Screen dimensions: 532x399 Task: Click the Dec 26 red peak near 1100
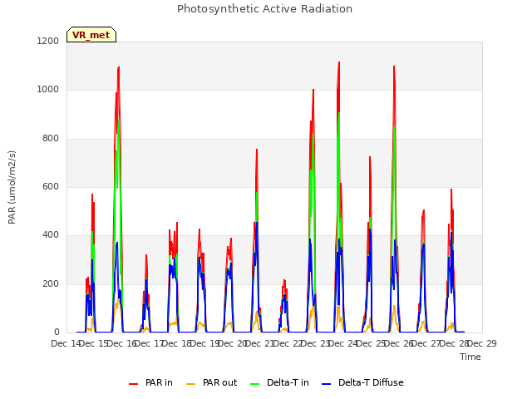pos(394,66)
